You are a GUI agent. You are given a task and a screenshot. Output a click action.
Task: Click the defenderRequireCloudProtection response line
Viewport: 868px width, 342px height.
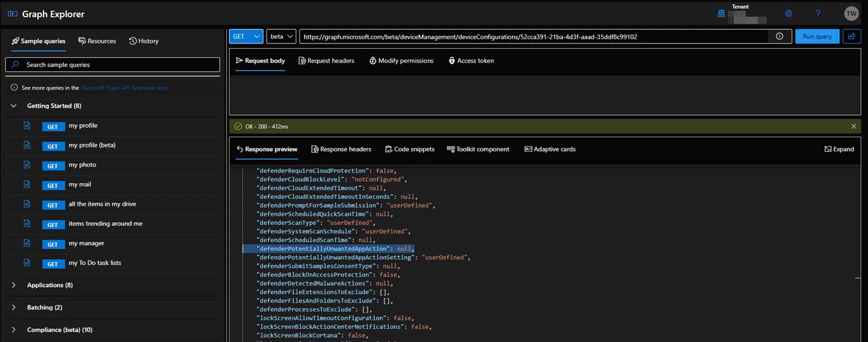[x=327, y=170]
